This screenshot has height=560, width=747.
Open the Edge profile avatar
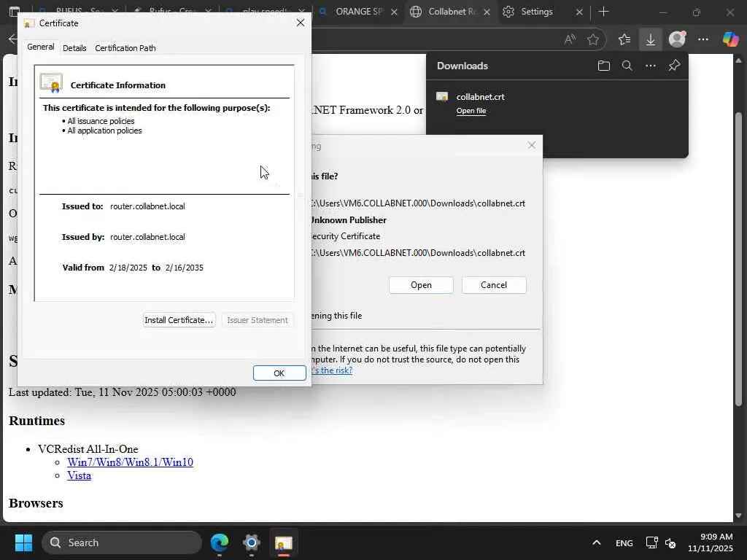pyautogui.click(x=677, y=39)
